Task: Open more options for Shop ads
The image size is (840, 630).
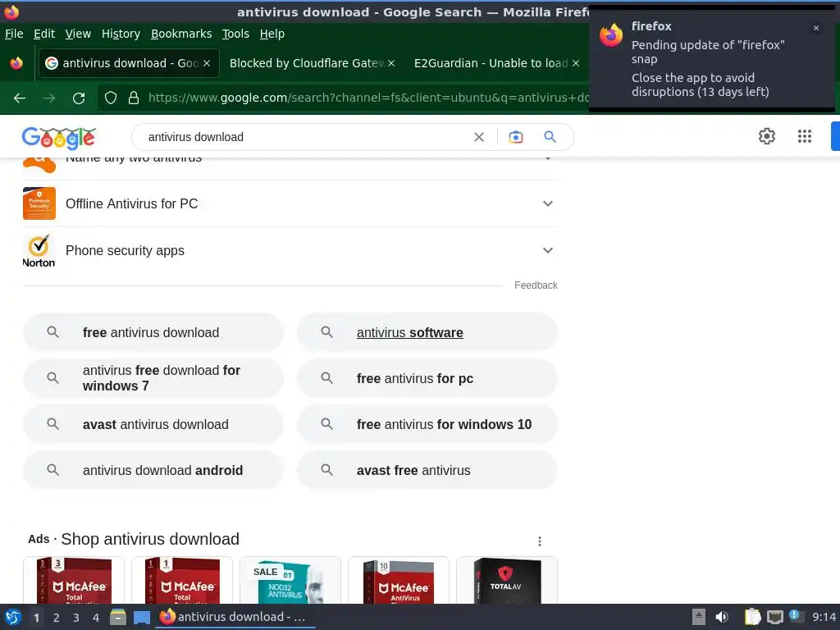Action: point(540,541)
